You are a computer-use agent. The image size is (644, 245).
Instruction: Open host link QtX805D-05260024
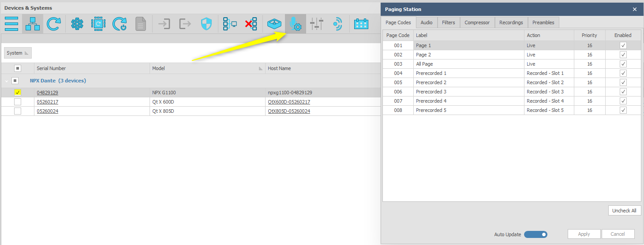coord(289,111)
